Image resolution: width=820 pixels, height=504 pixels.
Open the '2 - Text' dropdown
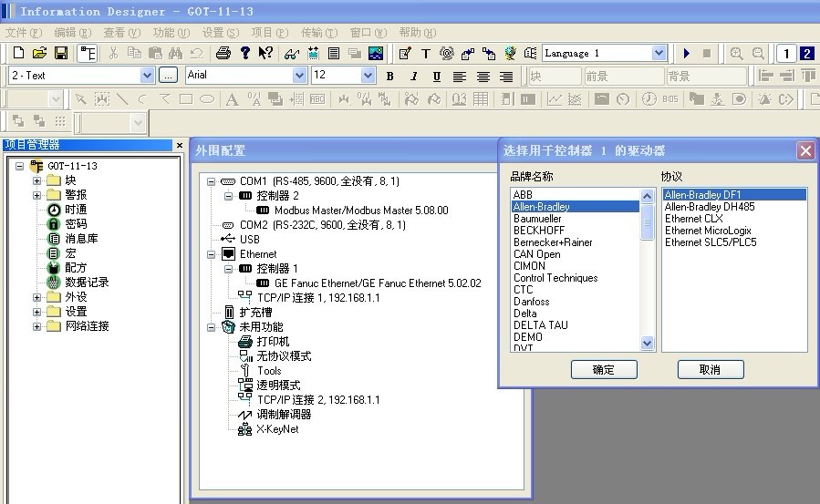147,76
